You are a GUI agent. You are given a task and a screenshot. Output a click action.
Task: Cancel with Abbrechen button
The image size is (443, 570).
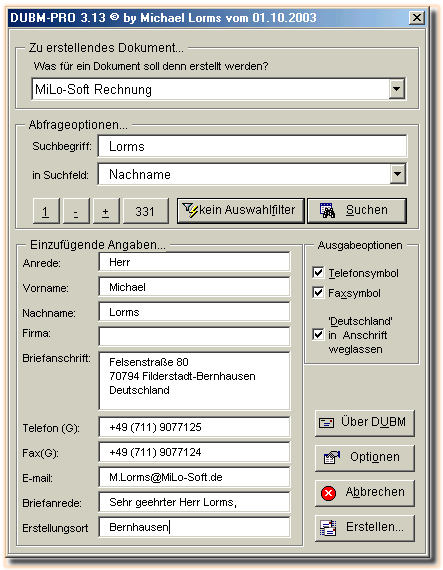tap(365, 493)
